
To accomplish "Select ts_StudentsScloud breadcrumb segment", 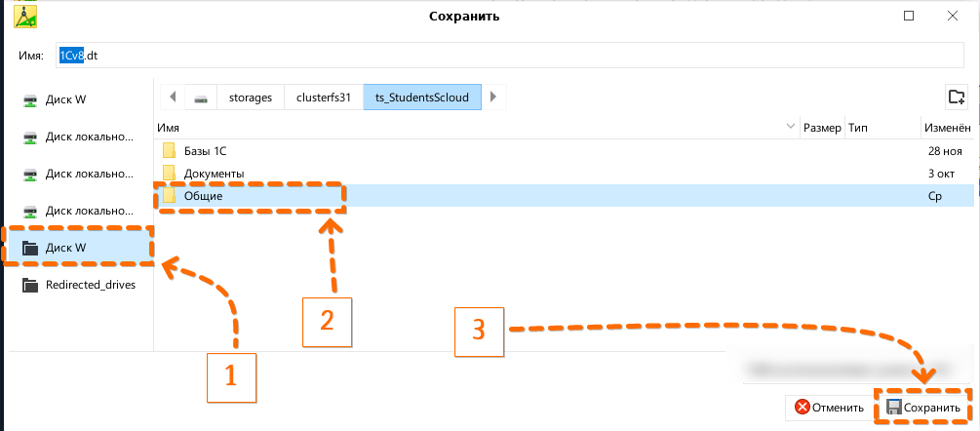I will coord(422,98).
